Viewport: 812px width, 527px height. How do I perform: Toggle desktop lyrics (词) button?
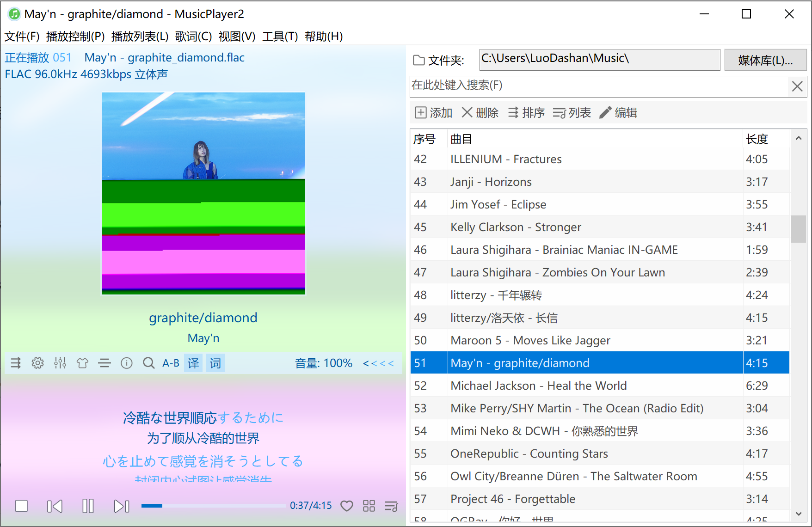(x=215, y=363)
